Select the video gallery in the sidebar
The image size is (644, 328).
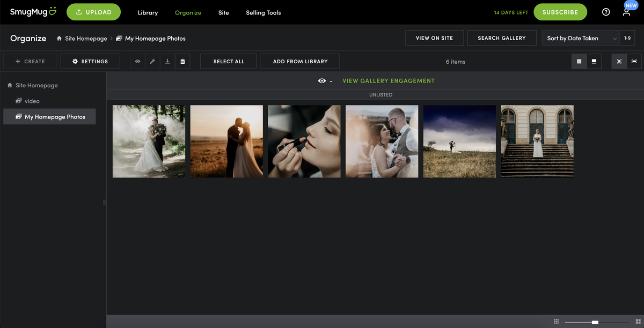(32, 101)
